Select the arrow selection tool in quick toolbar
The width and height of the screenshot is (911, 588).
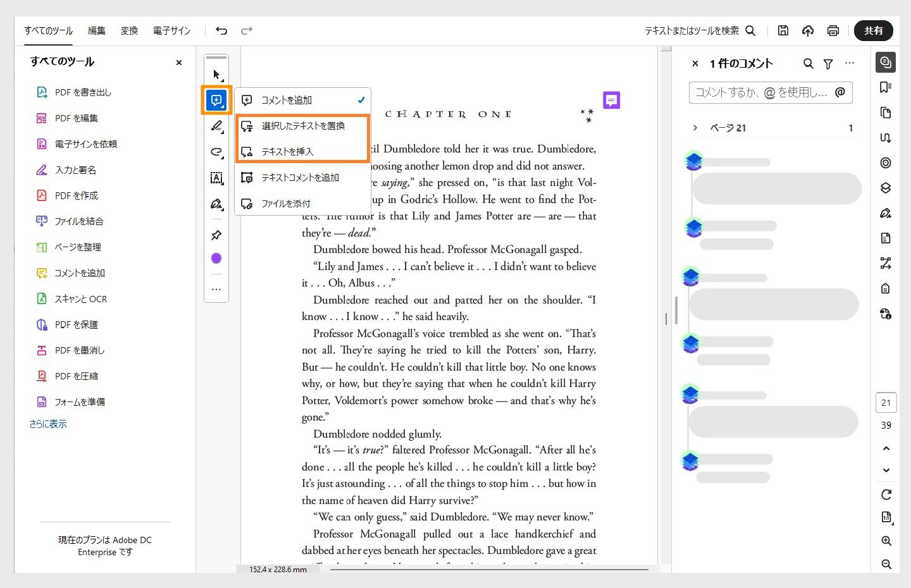(x=216, y=75)
